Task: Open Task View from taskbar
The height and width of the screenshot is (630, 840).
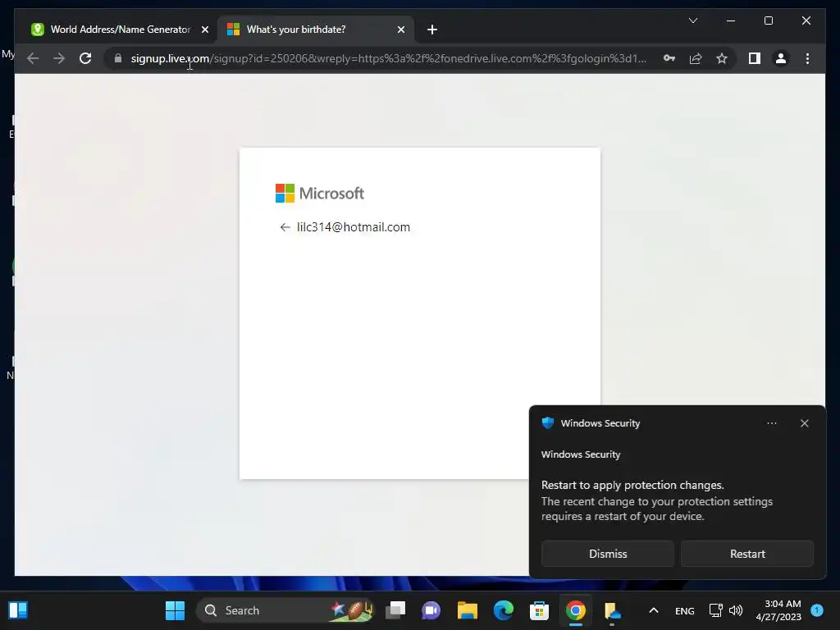Action: (x=395, y=610)
